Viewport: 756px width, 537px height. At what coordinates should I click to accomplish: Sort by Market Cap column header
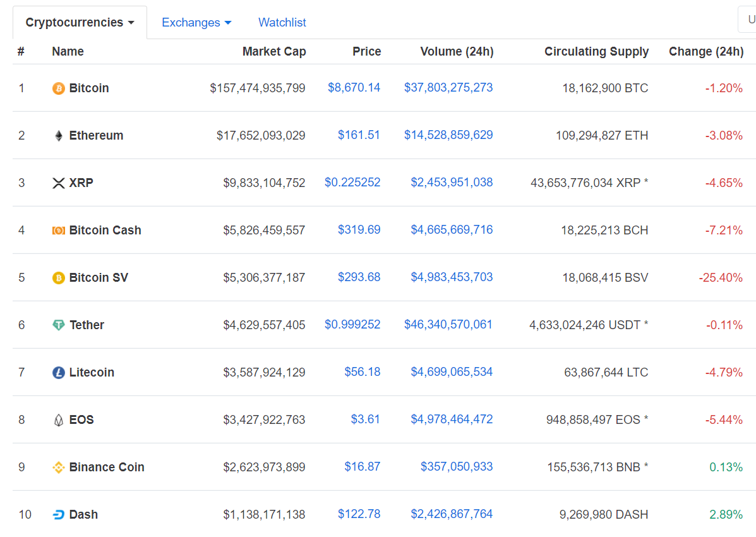point(274,52)
